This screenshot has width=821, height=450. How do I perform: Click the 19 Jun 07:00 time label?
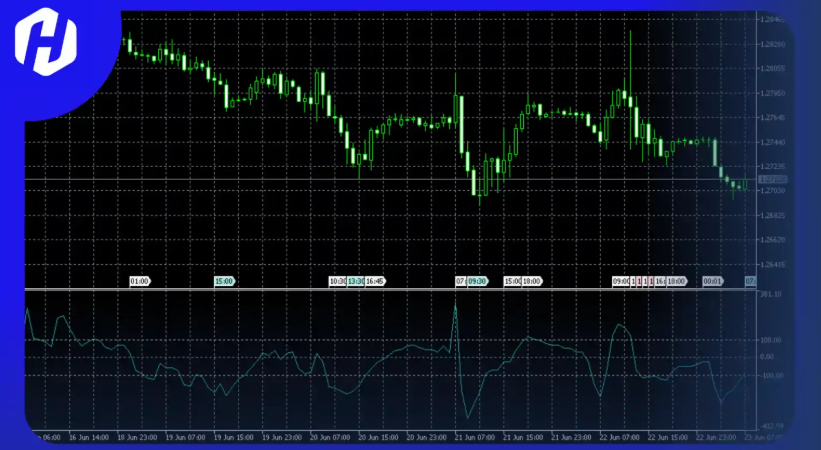[x=185, y=437]
